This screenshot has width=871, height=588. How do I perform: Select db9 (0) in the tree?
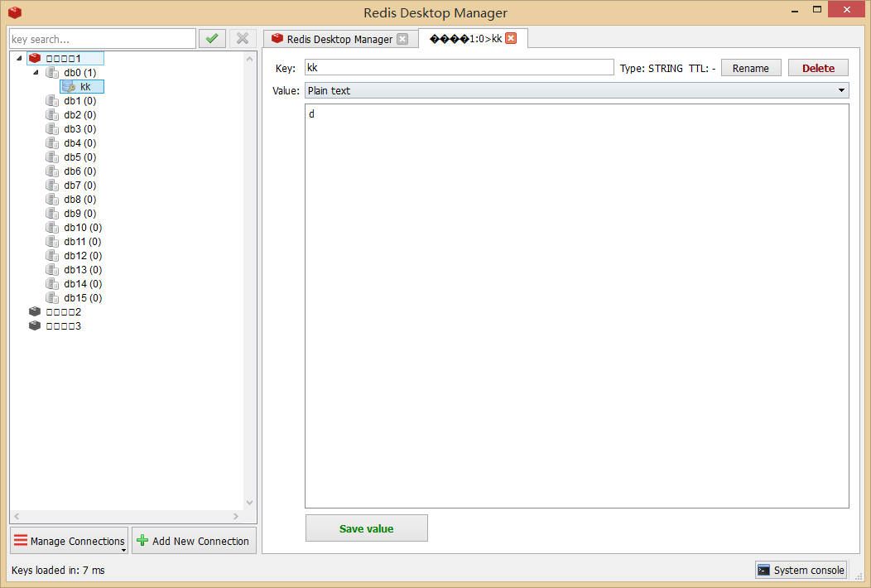[x=80, y=214]
